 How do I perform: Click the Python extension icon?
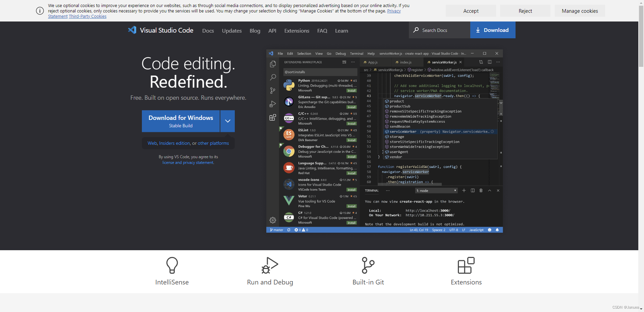[289, 85]
